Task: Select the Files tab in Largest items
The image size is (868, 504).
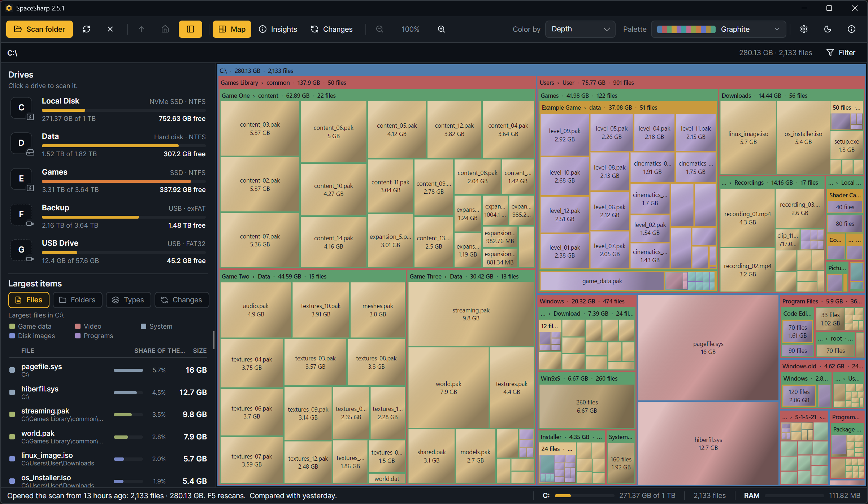Action: [29, 300]
